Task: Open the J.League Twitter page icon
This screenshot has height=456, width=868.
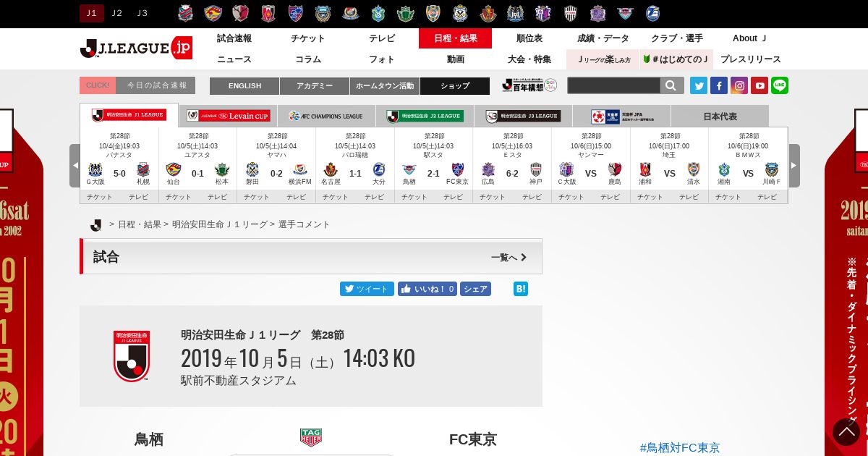Action: click(699, 85)
